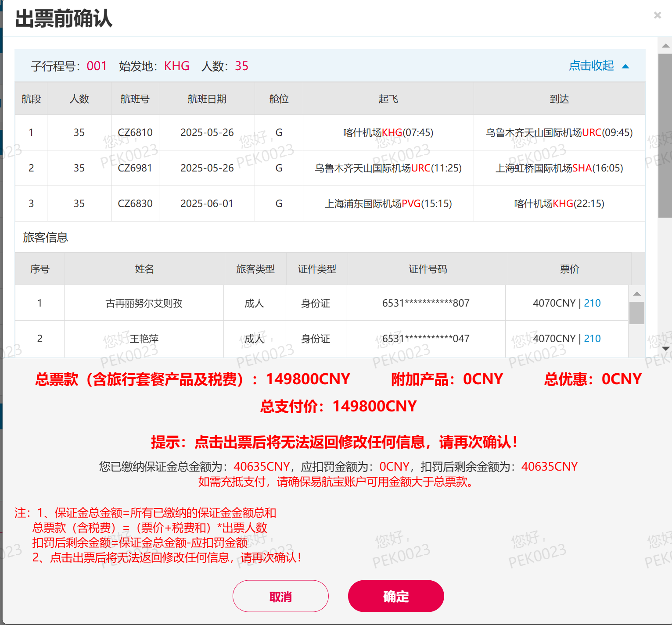This screenshot has height=625, width=672.
Task: Collapse itinerary using the blue triangle arrow
Action: coord(626,66)
